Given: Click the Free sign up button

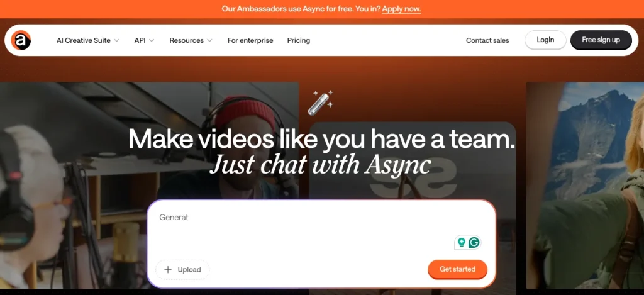Looking at the screenshot, I should 601,40.
